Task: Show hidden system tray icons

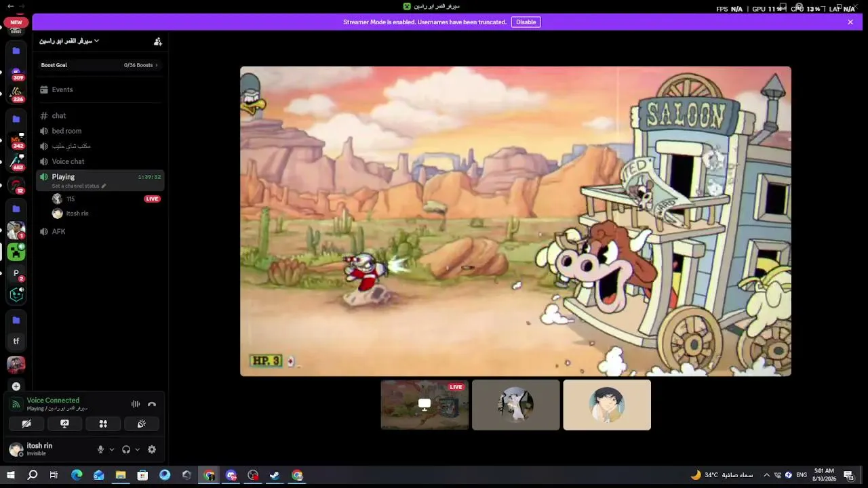Action: click(x=767, y=475)
